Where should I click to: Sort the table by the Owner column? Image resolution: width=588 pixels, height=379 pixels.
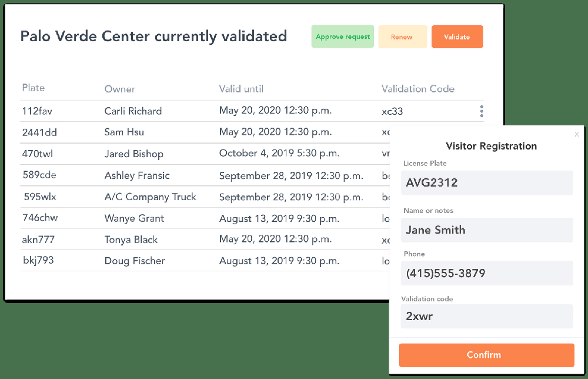point(119,89)
